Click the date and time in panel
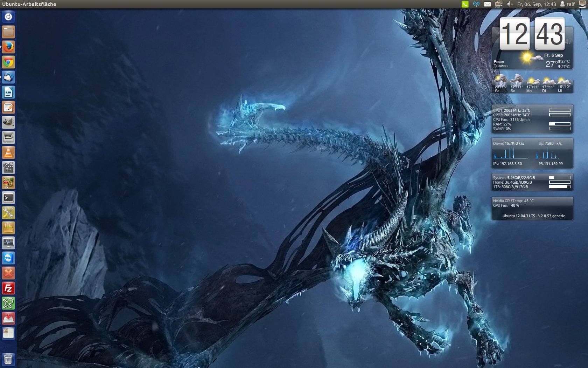 coord(536,4)
